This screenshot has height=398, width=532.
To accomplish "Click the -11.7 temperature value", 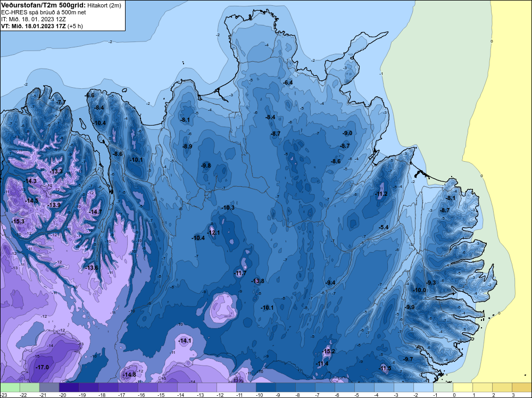I will (x=240, y=273).
